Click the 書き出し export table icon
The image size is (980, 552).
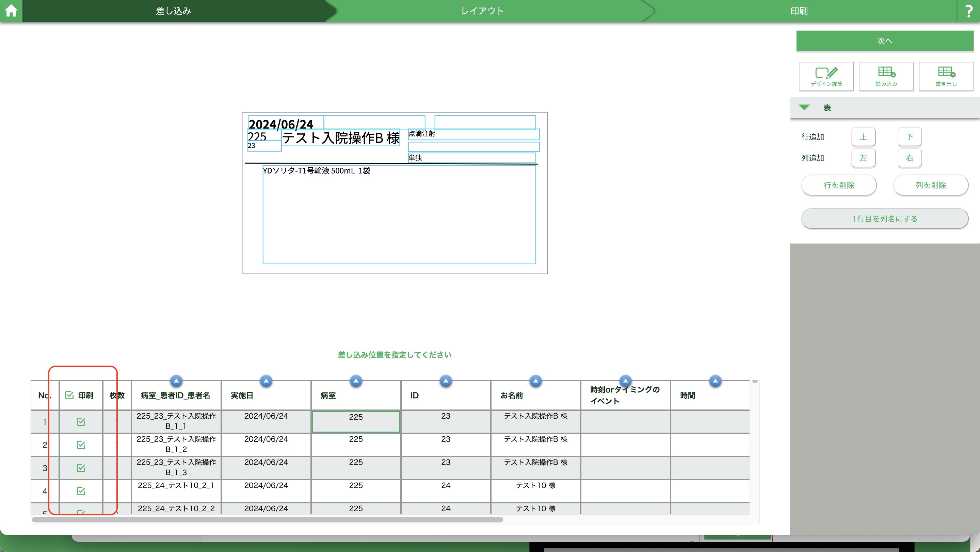[946, 77]
